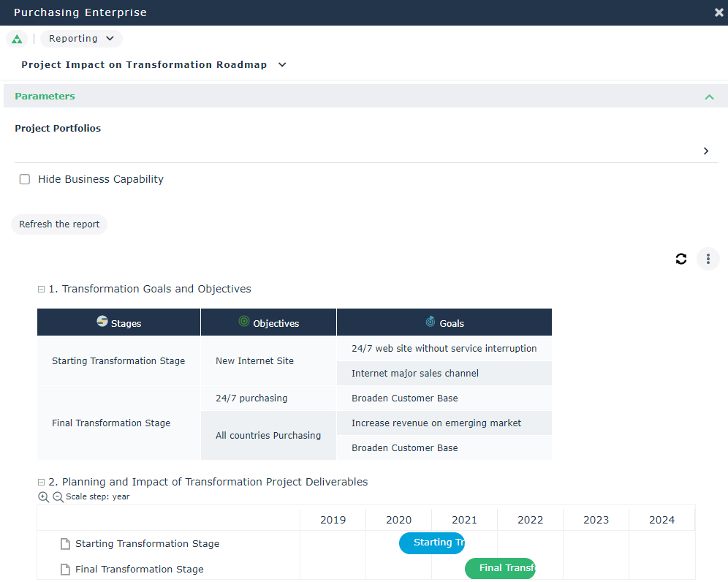The height and width of the screenshot is (582, 728).
Task: Click the green triangles home icon
Action: [17, 39]
